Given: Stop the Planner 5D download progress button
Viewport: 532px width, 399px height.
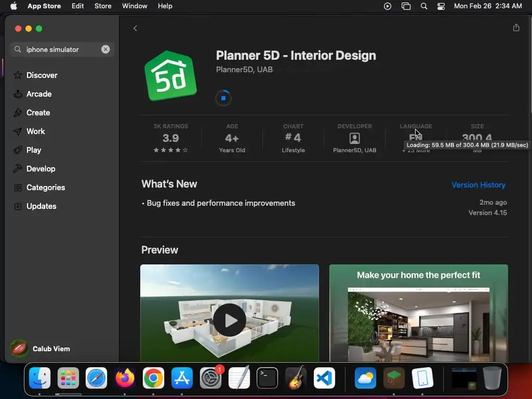Looking at the screenshot, I should point(223,98).
